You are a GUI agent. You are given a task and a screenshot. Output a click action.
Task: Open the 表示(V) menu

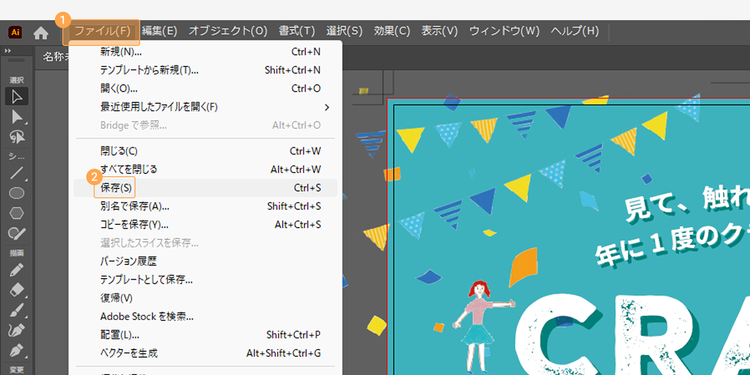[440, 32]
